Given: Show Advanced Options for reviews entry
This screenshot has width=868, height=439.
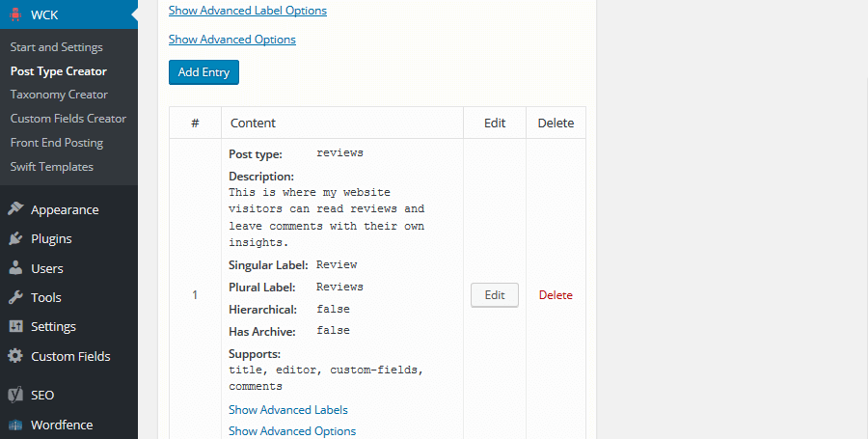Looking at the screenshot, I should [292, 431].
